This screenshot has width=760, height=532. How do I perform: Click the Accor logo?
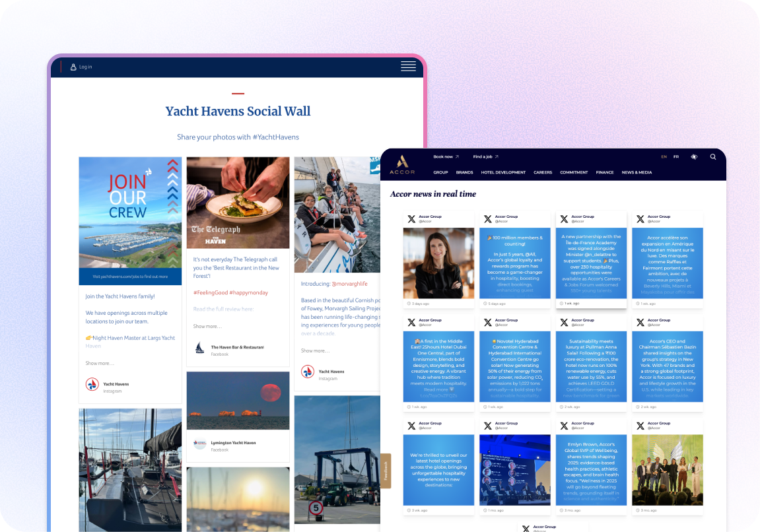402,164
